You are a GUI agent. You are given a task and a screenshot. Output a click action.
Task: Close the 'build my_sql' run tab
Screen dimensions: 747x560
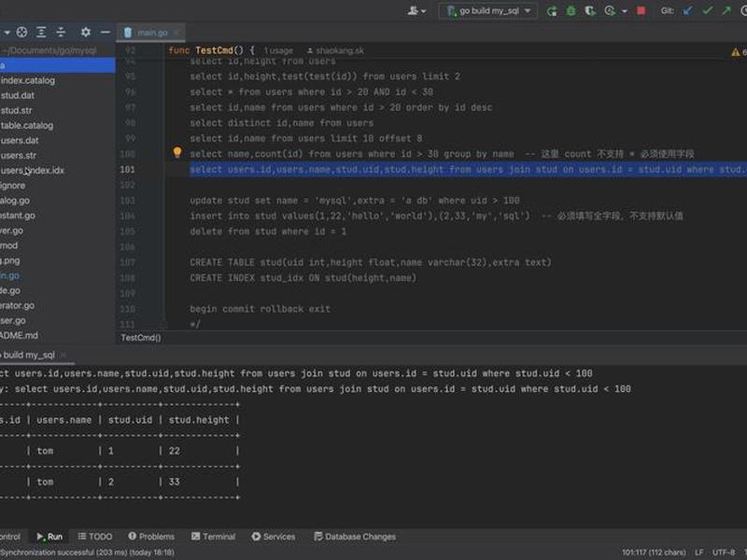(63, 356)
